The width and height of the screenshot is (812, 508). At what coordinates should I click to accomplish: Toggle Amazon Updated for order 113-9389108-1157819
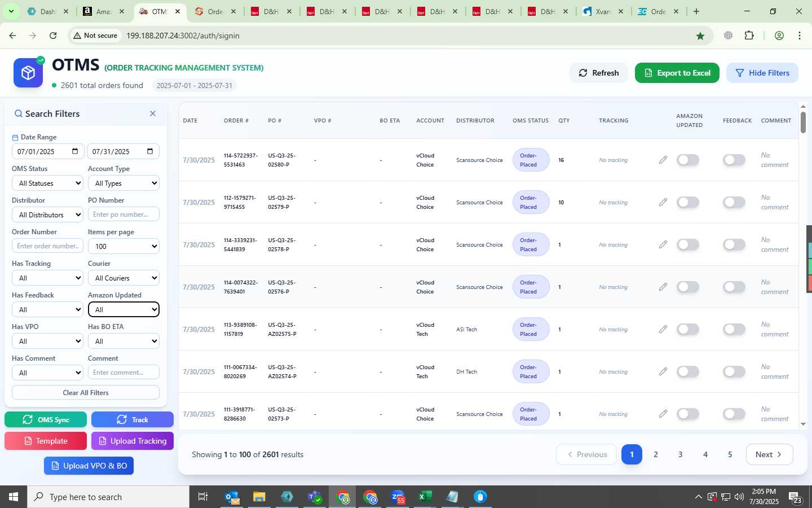[688, 329]
